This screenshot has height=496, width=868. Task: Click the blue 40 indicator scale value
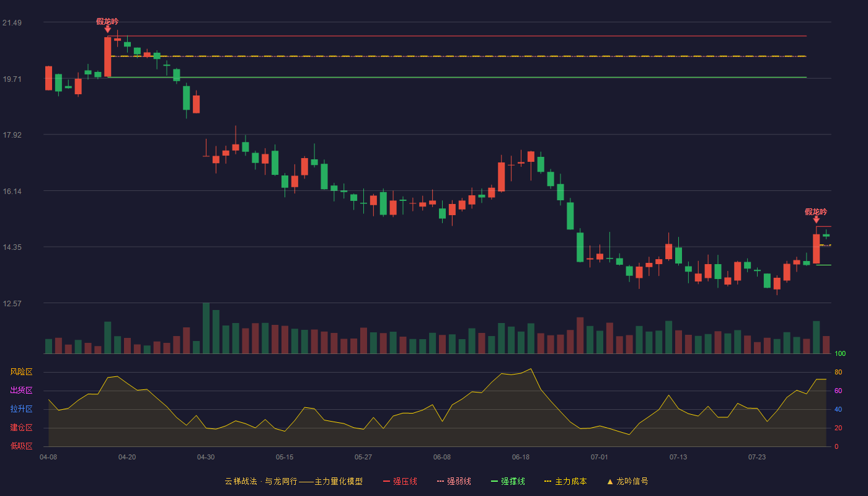click(838, 409)
